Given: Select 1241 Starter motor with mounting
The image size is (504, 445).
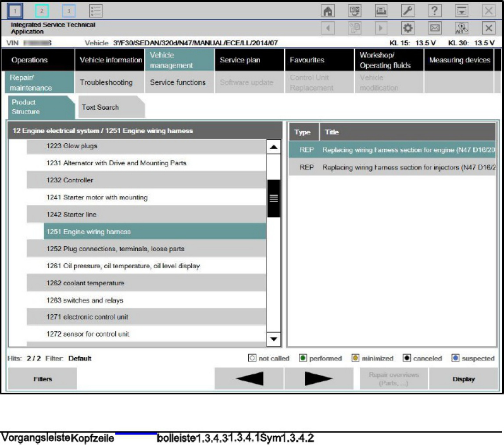Looking at the screenshot, I should tap(146, 197).
